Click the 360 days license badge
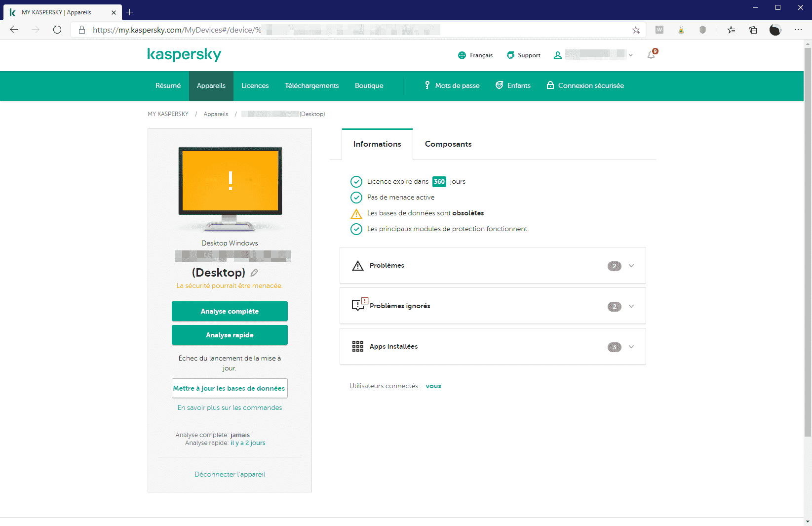Viewport: 812px width, 526px height. pos(439,182)
